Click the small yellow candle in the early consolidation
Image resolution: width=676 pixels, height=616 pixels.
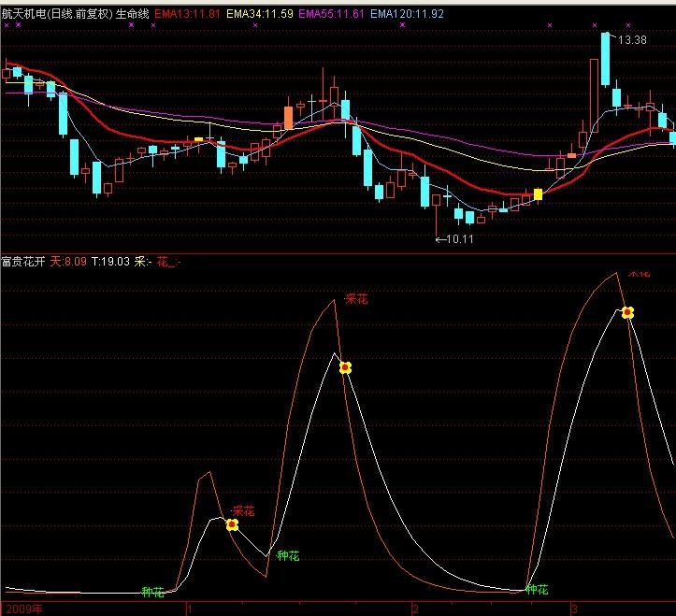198,140
